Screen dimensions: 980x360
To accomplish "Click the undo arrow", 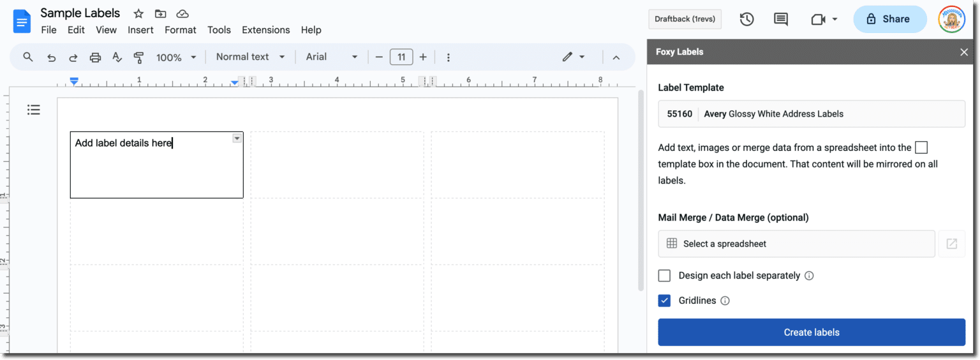I will (52, 57).
